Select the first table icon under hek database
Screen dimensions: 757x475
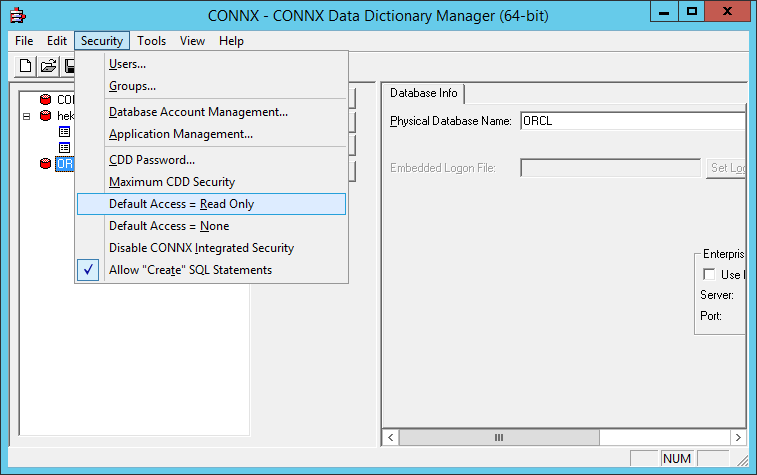pyautogui.click(x=64, y=131)
